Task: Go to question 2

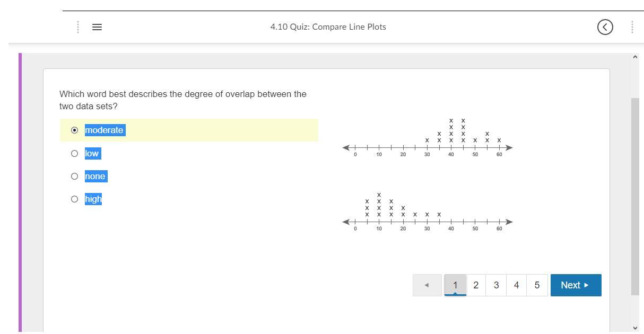Action: click(476, 285)
